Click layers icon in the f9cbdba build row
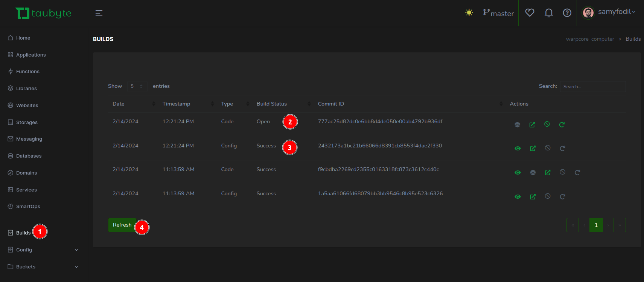Viewport: 644px width, 282px height. click(x=533, y=173)
